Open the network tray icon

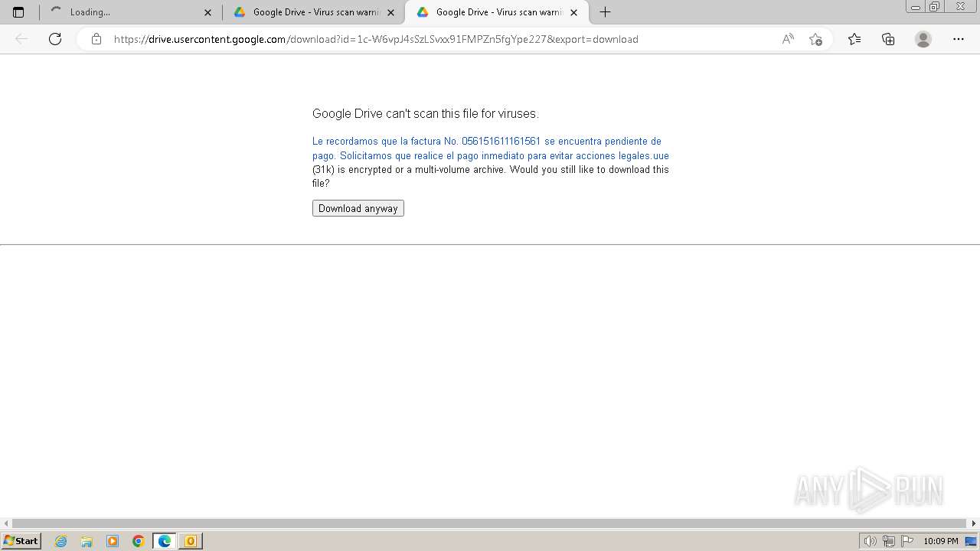[x=889, y=541]
